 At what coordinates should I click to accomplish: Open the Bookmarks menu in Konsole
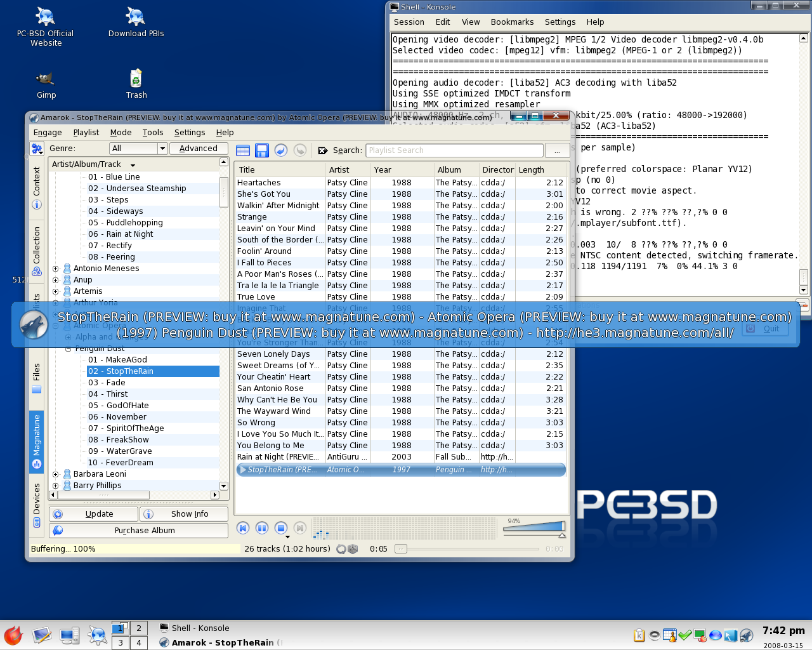[x=512, y=22]
